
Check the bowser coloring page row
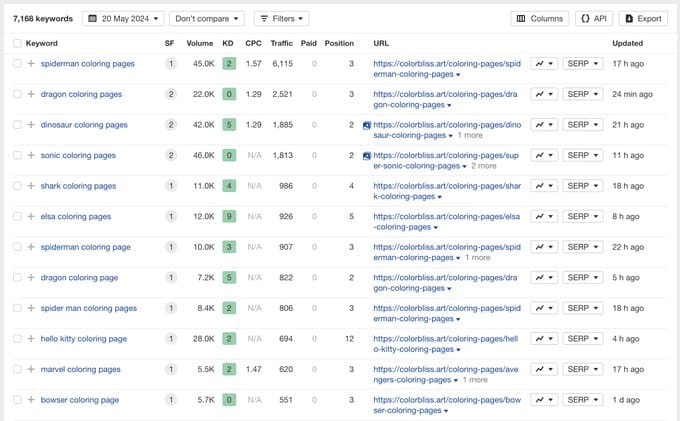[17, 400]
